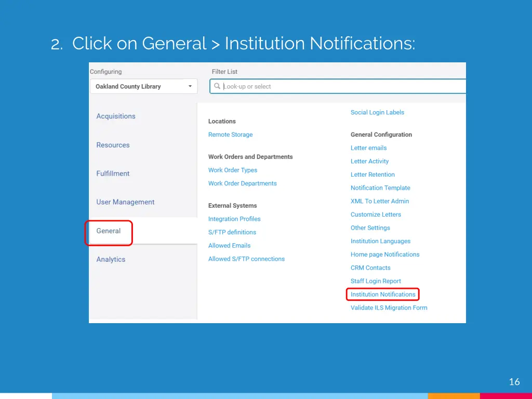Open Notification Template link
The width and height of the screenshot is (532, 399).
tap(380, 188)
